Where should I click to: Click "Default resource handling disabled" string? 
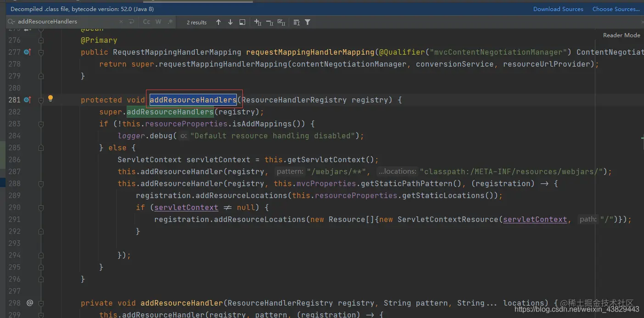click(273, 136)
